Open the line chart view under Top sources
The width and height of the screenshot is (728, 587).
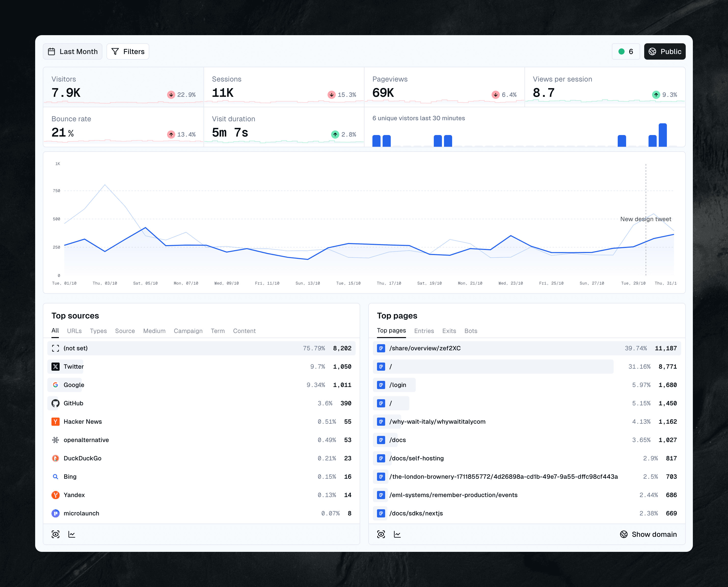coord(72,534)
